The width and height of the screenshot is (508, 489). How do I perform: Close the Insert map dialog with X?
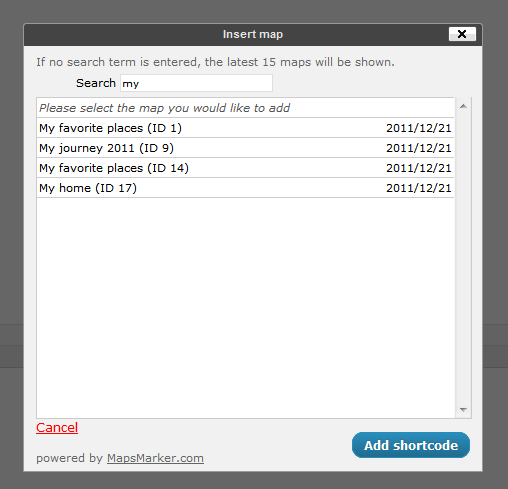[462, 34]
